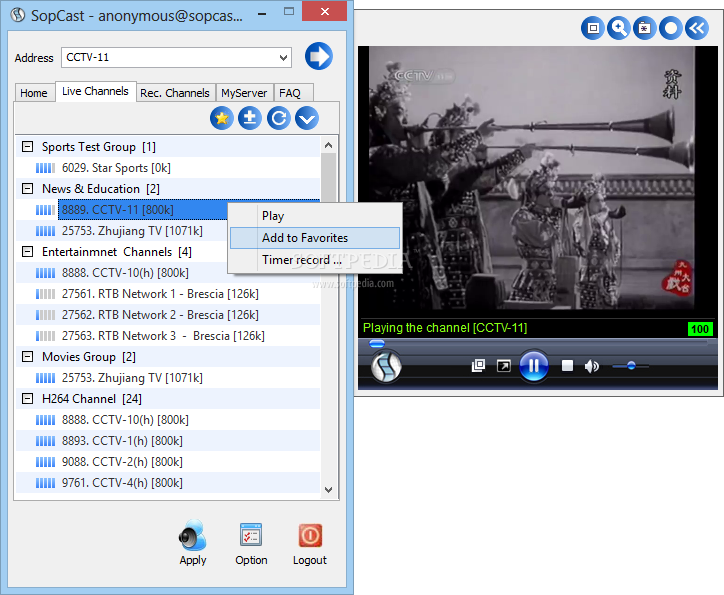Switch to the Live Channels tab

(96, 91)
